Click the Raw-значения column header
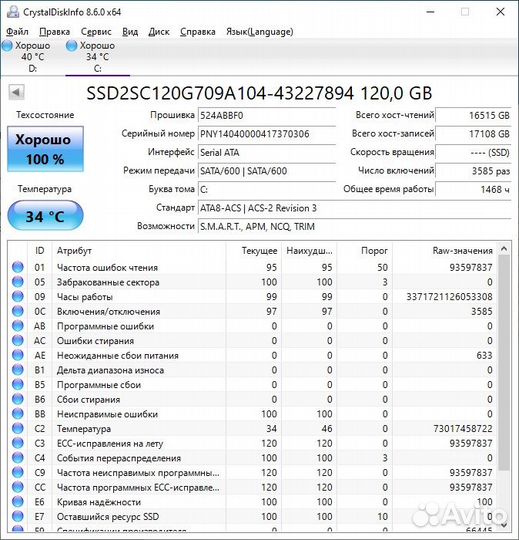 coord(445,250)
